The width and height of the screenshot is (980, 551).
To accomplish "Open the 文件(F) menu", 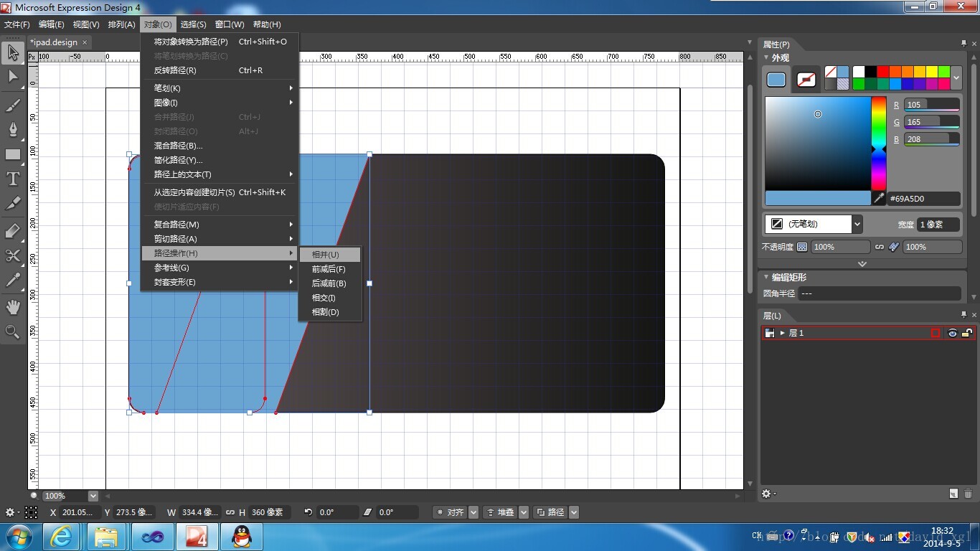I will (x=17, y=24).
